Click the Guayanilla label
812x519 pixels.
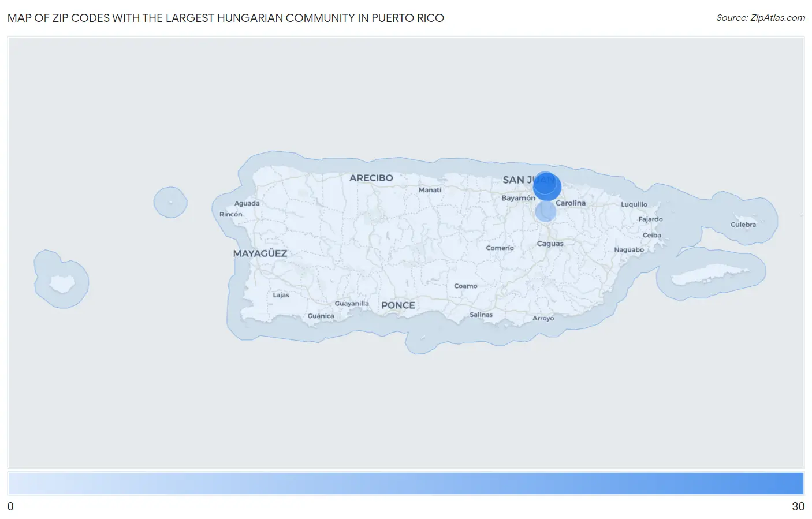pos(352,304)
